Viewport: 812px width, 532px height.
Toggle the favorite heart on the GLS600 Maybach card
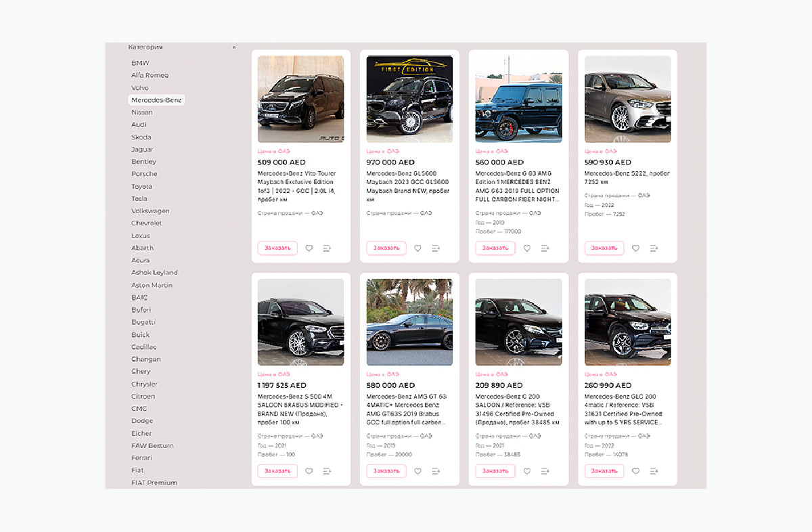point(418,248)
